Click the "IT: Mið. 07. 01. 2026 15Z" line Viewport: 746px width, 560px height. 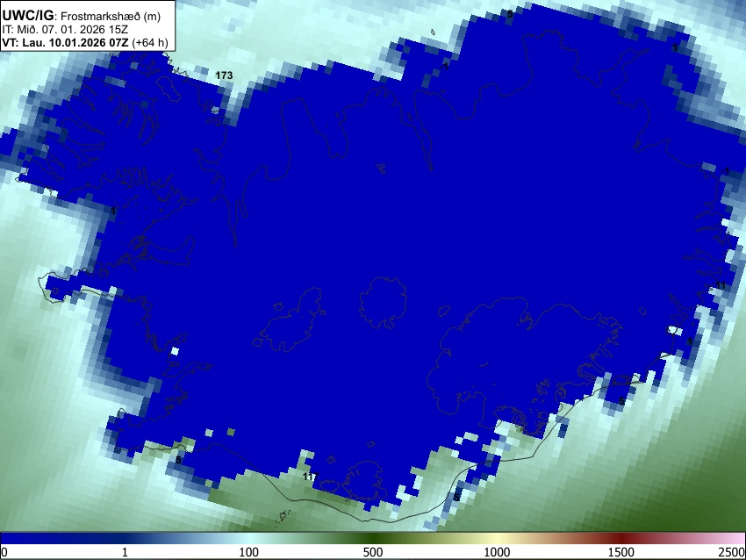click(x=65, y=30)
